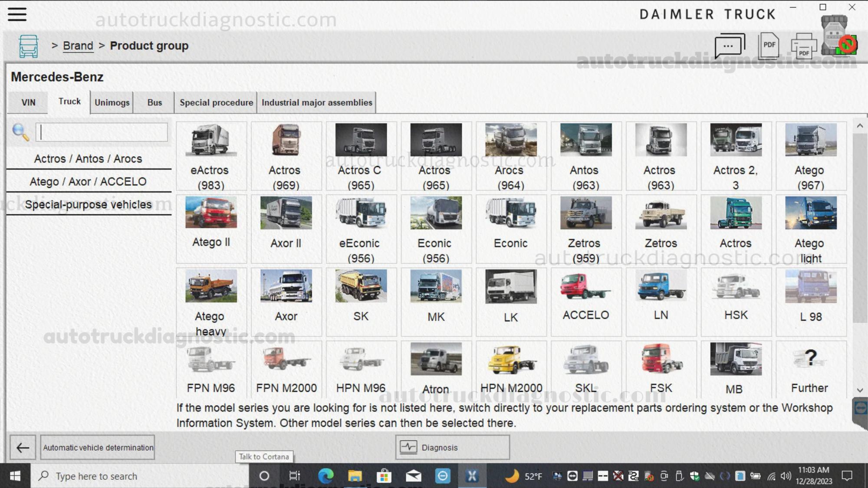Start a session with the Diagnosis button
Viewport: 868px width, 488px height.
point(452,447)
